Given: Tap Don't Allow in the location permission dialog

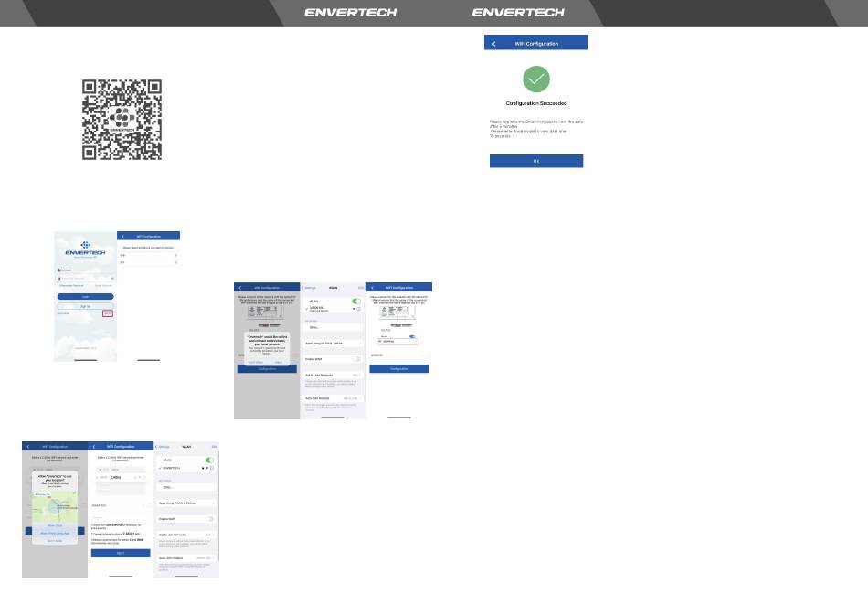Looking at the screenshot, I should pyautogui.click(x=55, y=541).
